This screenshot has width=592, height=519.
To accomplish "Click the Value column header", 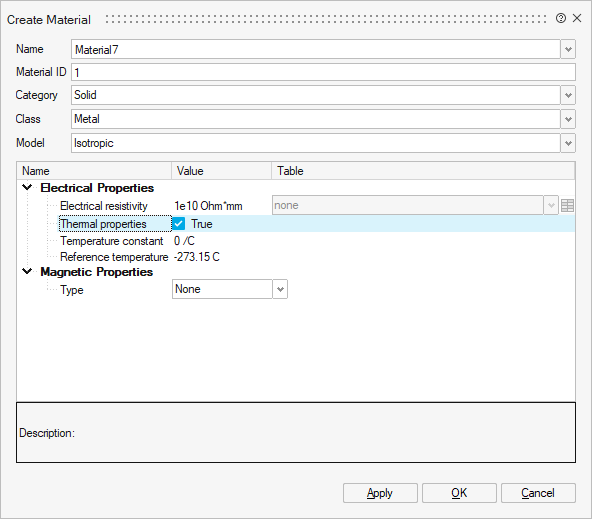I will [x=222, y=171].
